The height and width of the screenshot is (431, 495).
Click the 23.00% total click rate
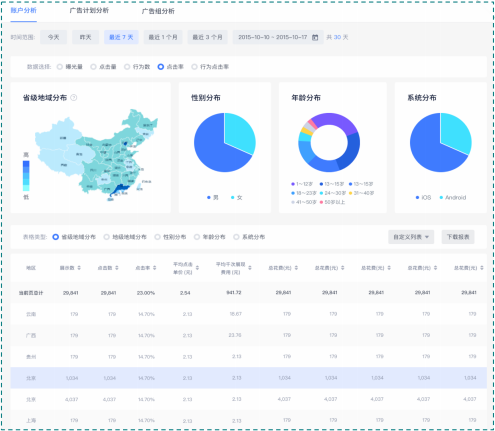[146, 293]
